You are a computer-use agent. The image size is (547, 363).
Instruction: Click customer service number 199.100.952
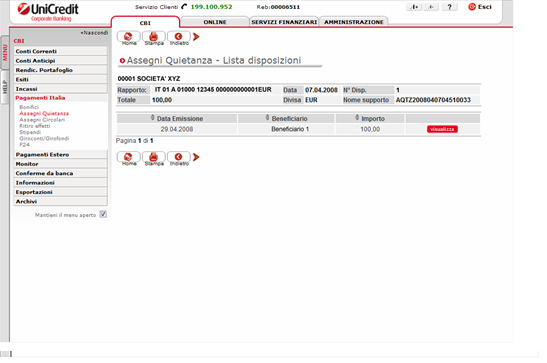coord(211,7)
